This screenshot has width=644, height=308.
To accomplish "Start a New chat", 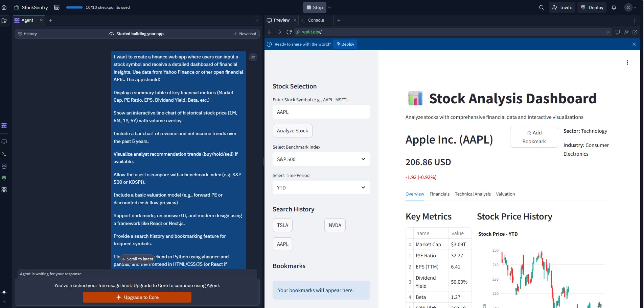I will (x=245, y=34).
